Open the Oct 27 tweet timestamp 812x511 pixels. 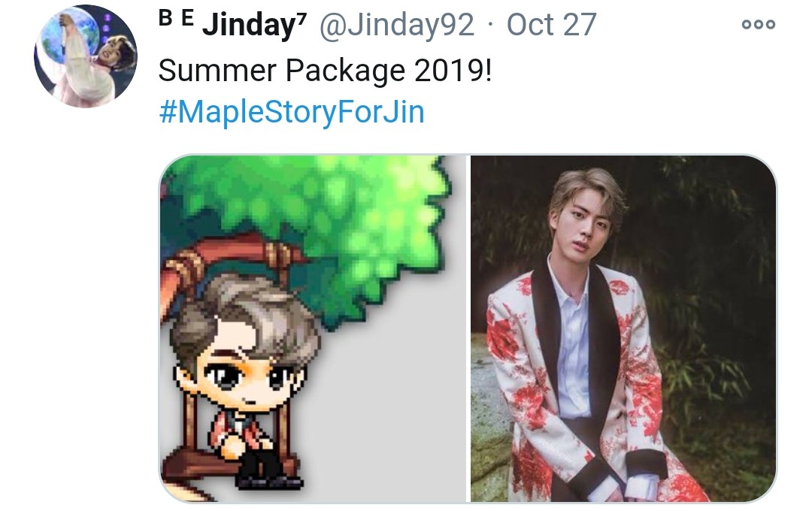coord(552,24)
